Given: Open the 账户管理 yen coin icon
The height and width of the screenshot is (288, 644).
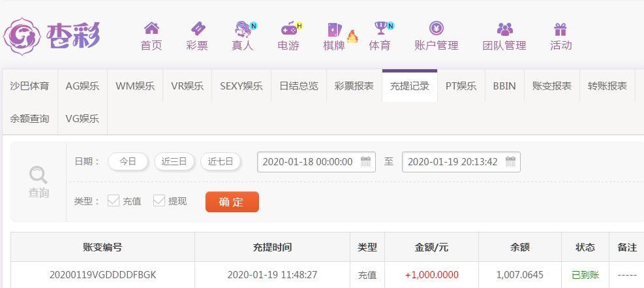Looking at the screenshot, I should [436, 28].
